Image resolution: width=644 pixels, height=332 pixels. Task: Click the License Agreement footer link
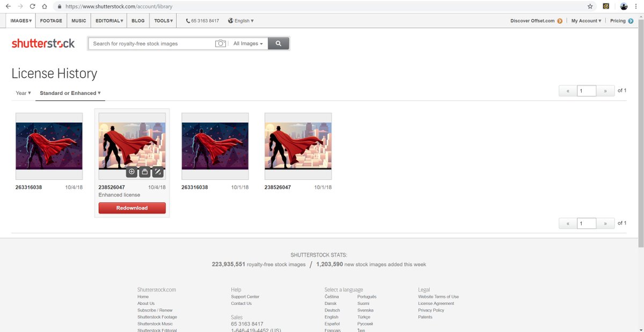(436, 304)
